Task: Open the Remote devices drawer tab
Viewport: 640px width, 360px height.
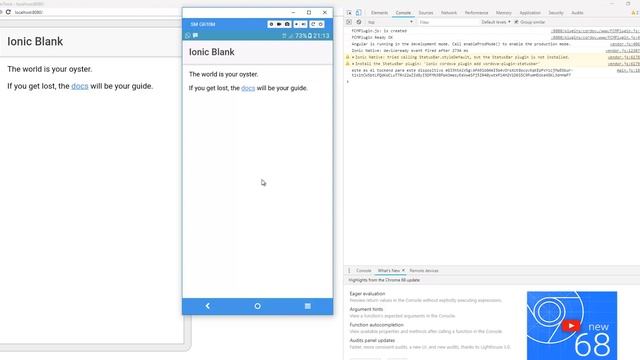Action: tap(424, 271)
